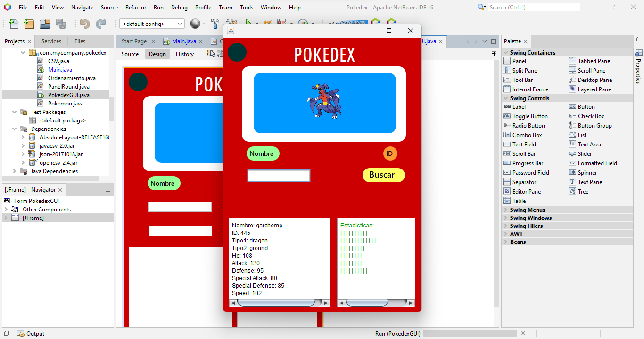Click the Scroll Pane palette icon
Image resolution: width=644 pixels, height=339 pixels.
point(572,70)
